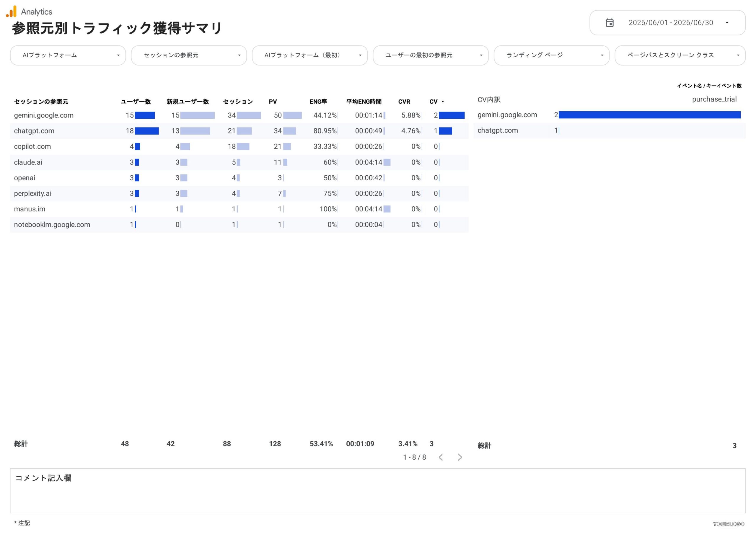Image resolution: width=756 pixels, height=534 pixels.
Task: Select the perplexity.ai row
Action: click(239, 194)
